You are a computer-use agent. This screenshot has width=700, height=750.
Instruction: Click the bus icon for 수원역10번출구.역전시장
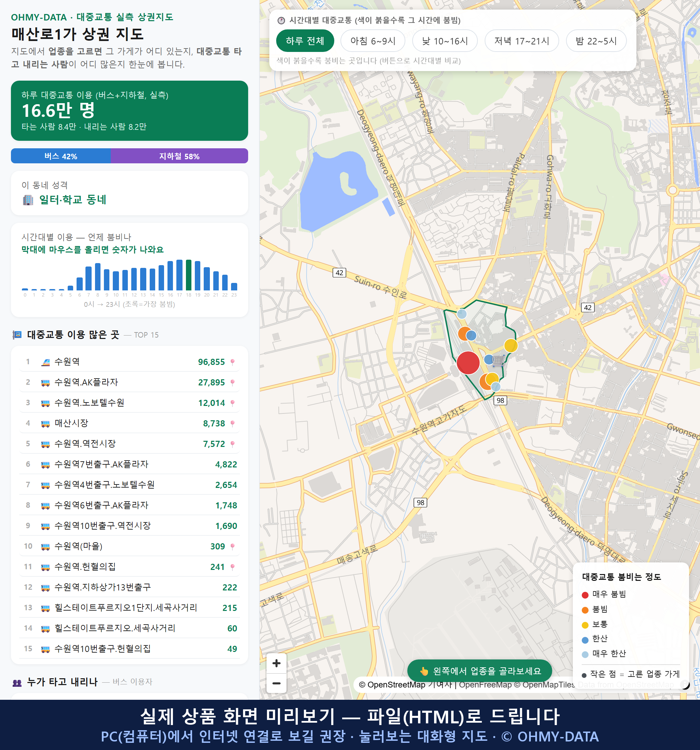pyautogui.click(x=46, y=526)
